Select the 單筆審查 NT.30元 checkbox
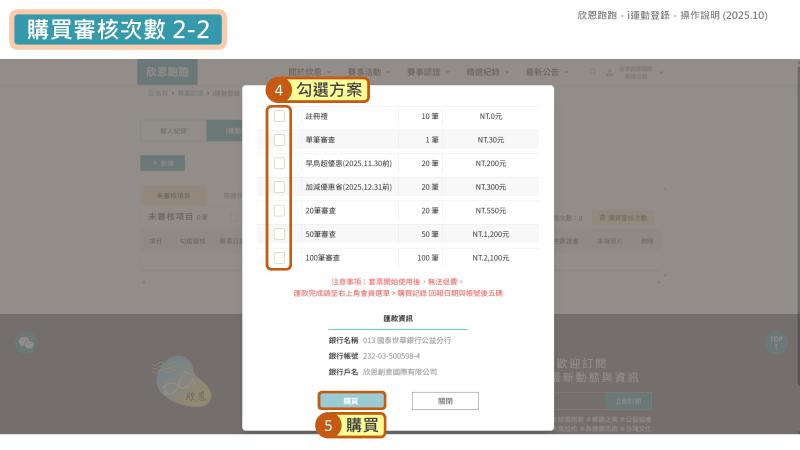The width and height of the screenshot is (800, 450). tap(279, 140)
